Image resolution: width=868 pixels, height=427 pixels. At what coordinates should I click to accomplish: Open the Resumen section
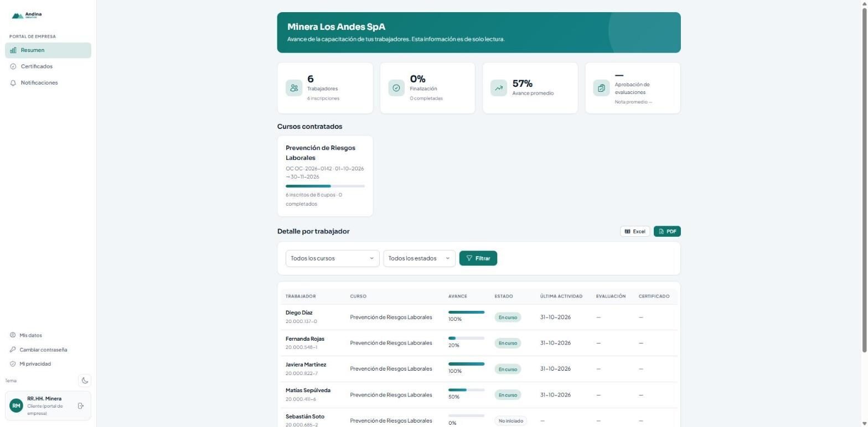(x=48, y=50)
